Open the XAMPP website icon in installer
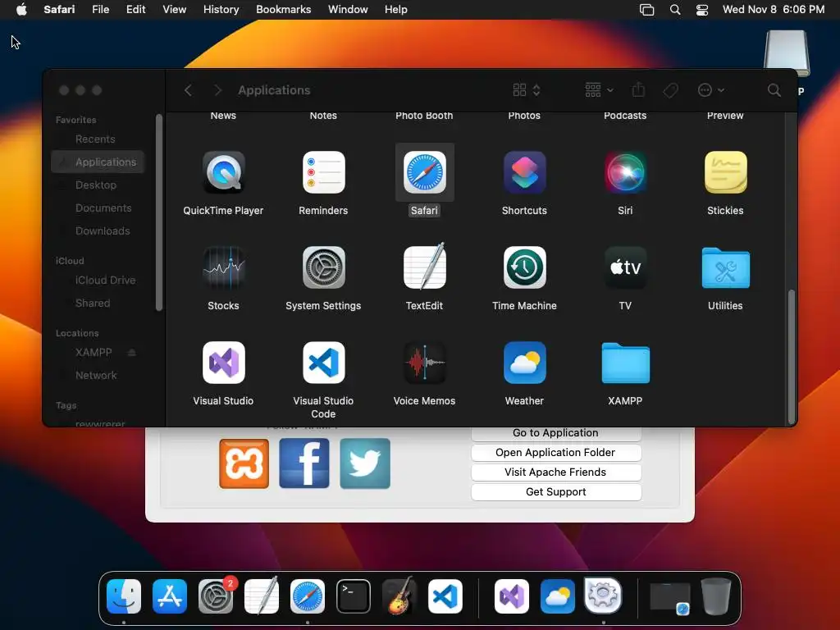 (x=244, y=463)
